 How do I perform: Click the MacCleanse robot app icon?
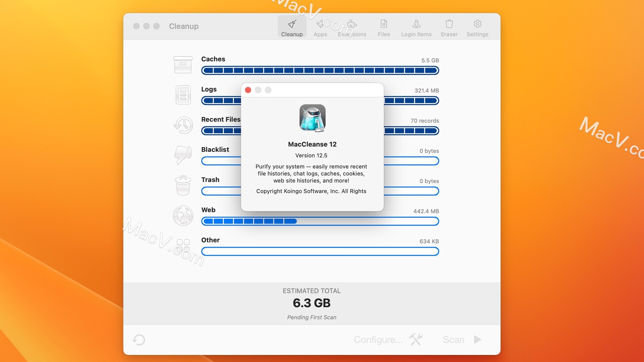(x=312, y=118)
